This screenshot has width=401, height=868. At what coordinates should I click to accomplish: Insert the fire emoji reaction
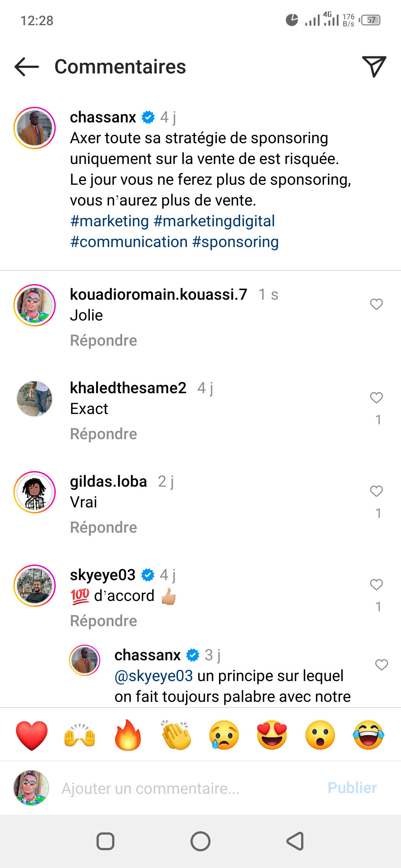[128, 735]
